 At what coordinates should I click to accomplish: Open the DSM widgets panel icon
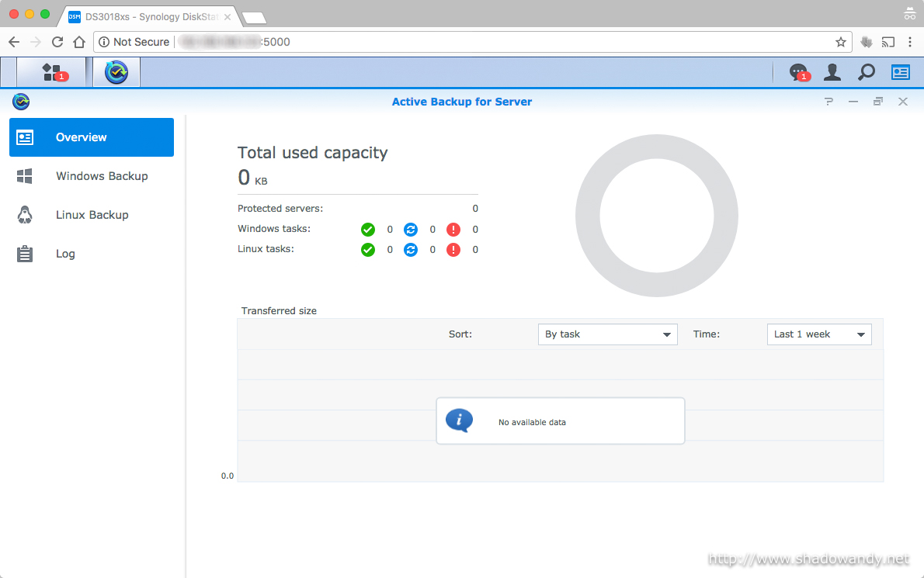pyautogui.click(x=901, y=72)
